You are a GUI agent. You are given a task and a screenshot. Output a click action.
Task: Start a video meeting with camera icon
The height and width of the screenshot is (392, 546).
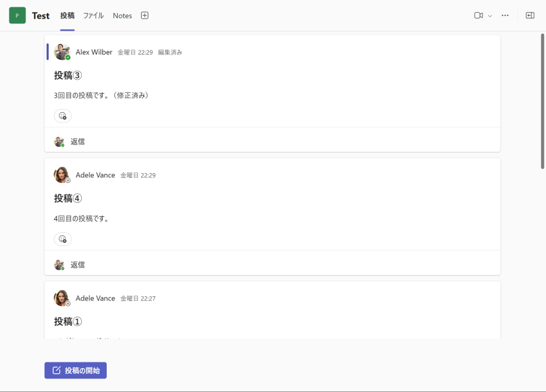point(478,15)
